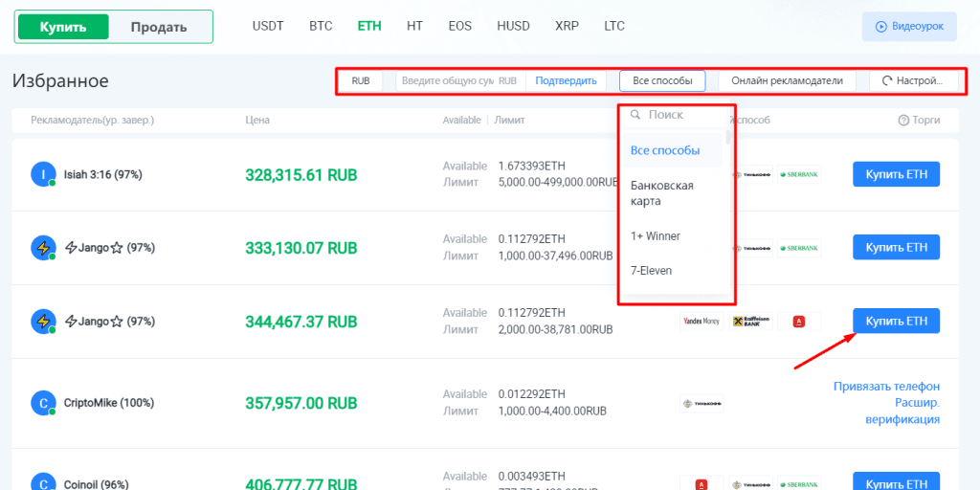Click the Alfa bank logo in the Coinoil row

tap(702, 483)
